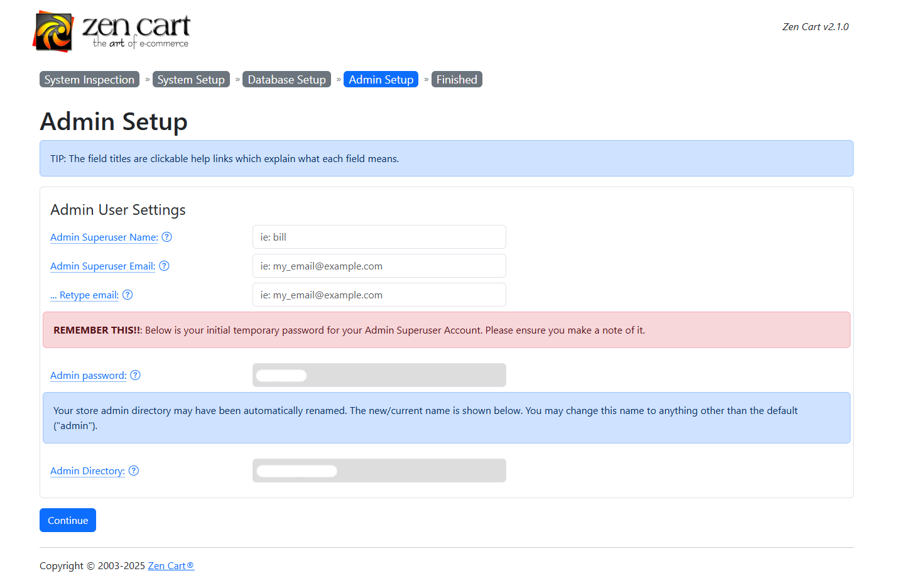Open help for Admin password

135,375
